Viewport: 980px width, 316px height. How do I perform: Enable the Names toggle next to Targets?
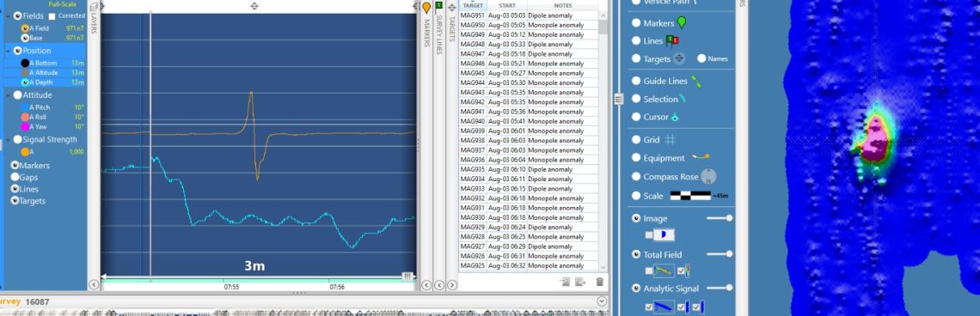click(701, 58)
